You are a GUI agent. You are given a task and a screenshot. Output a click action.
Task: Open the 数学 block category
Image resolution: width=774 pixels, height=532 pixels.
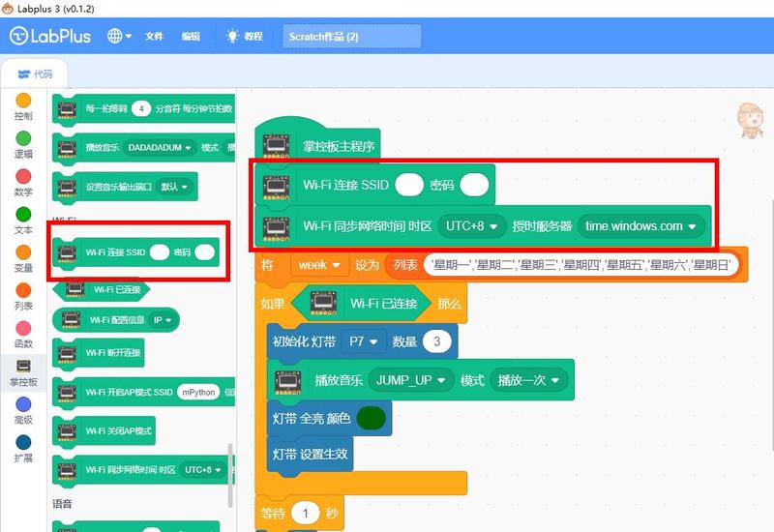[23, 176]
